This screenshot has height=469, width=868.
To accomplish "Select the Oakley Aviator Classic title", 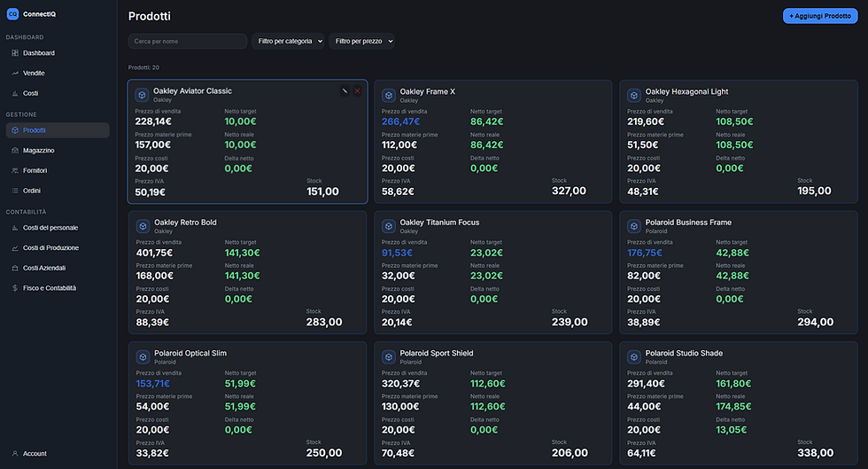I will click(x=193, y=91).
